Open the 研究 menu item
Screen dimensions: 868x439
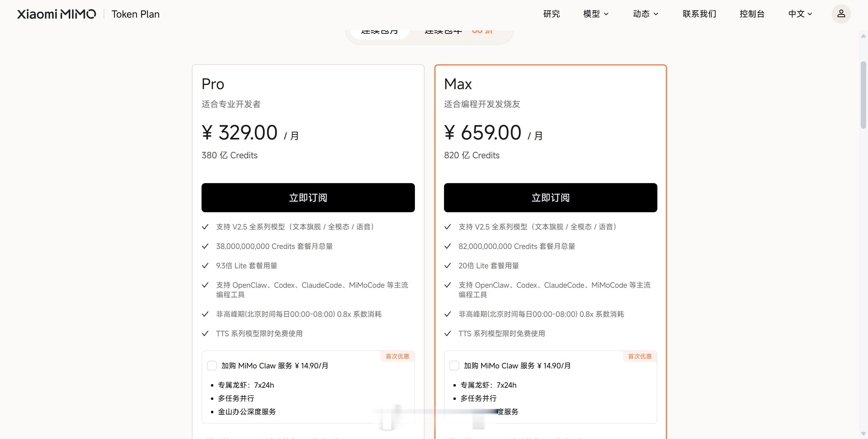coord(552,14)
